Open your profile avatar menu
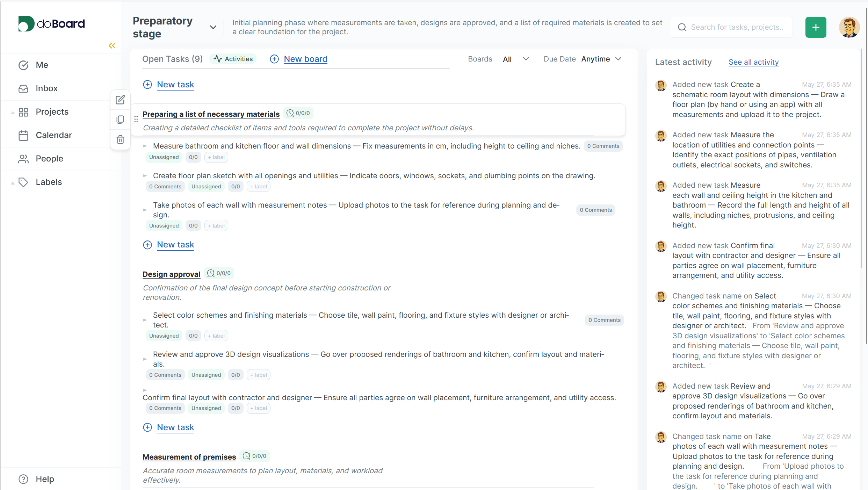The image size is (868, 490). tap(849, 27)
